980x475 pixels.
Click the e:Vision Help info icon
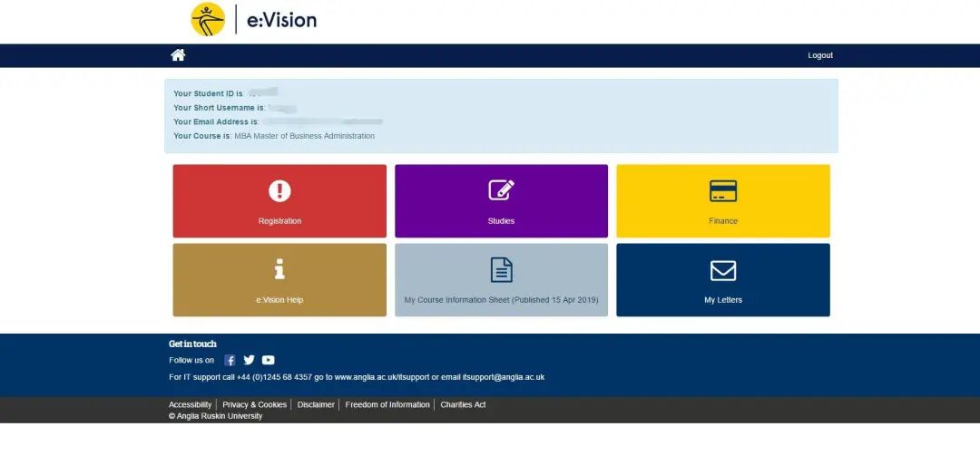279,269
